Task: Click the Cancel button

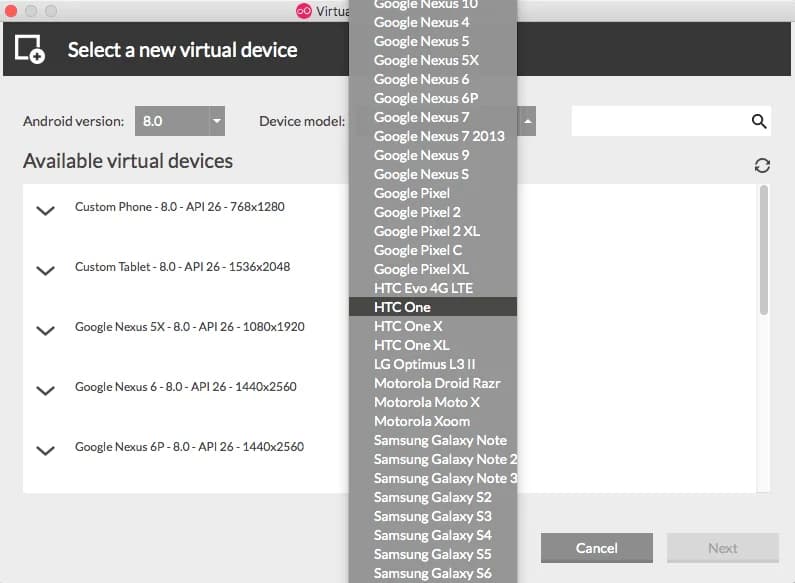Action: (x=597, y=548)
